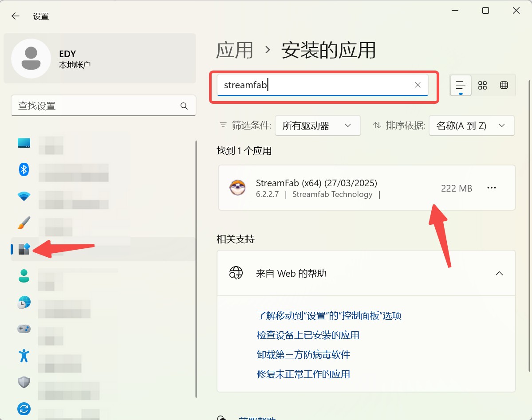The width and height of the screenshot is (532, 420).
Task: Open the System sidebar icon (monitor)
Action: point(24,143)
